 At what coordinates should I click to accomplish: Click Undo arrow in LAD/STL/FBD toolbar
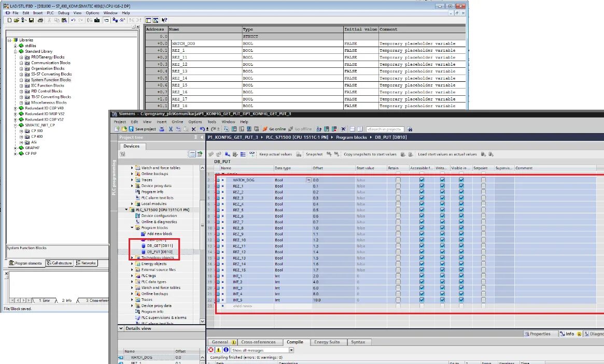pyautogui.click(x=73, y=20)
